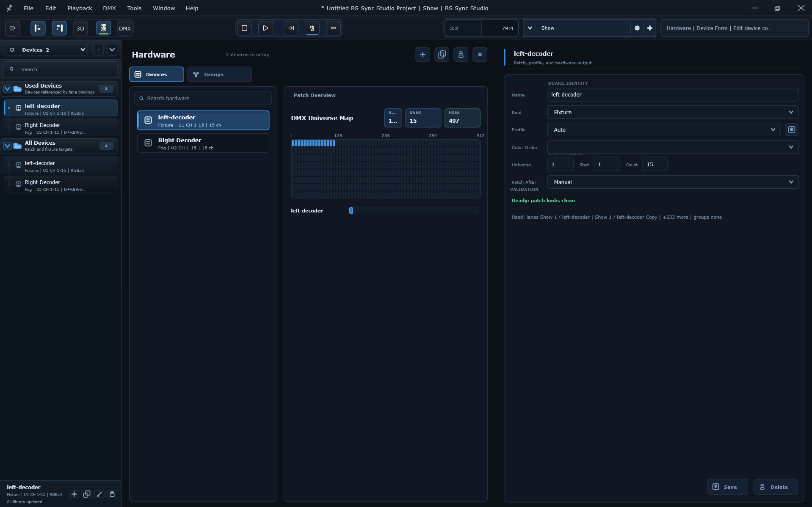Open the Kind dropdown set to Fixture
Image resolution: width=812 pixels, height=507 pixels.
coord(673,113)
